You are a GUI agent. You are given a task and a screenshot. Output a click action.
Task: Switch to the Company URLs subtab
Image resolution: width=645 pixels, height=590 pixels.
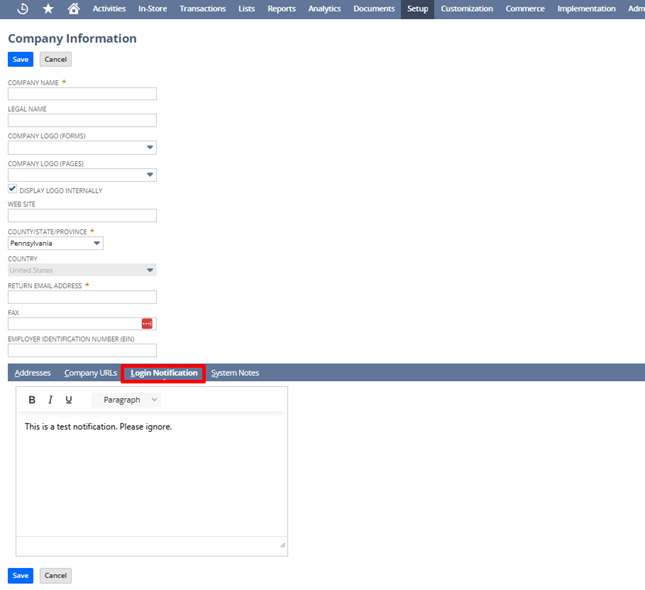click(x=90, y=373)
